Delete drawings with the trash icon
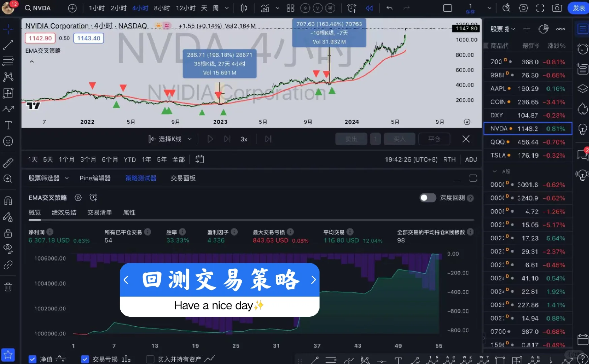The height and width of the screenshot is (364, 589). [x=8, y=287]
